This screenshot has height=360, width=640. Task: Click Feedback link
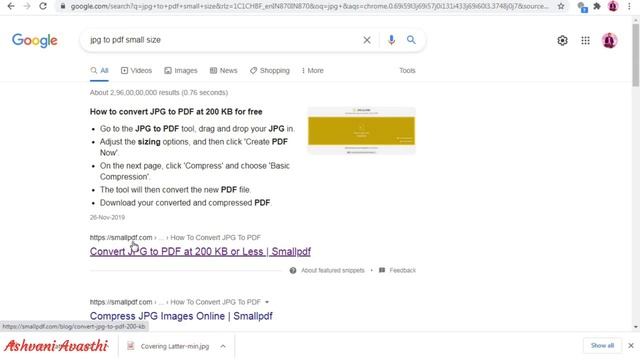pyautogui.click(x=402, y=270)
